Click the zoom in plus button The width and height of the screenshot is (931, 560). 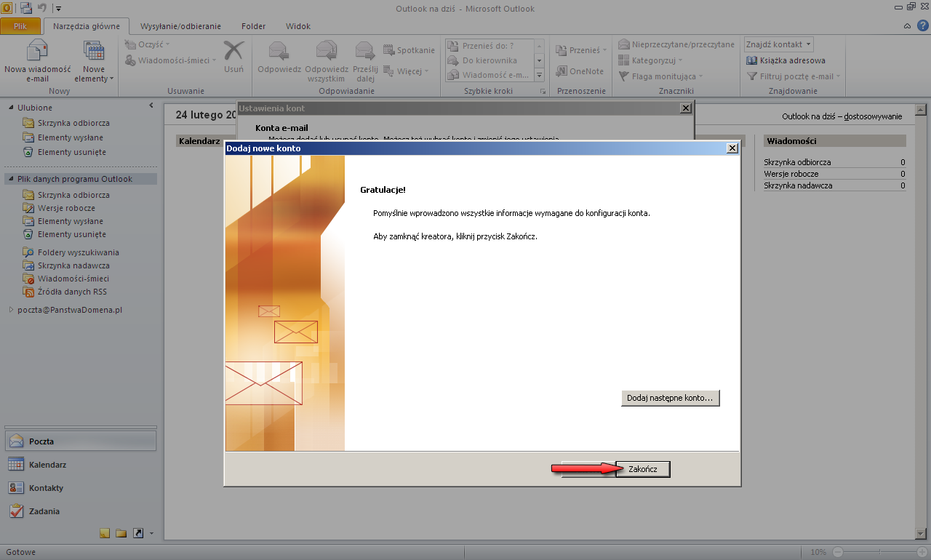click(x=922, y=552)
